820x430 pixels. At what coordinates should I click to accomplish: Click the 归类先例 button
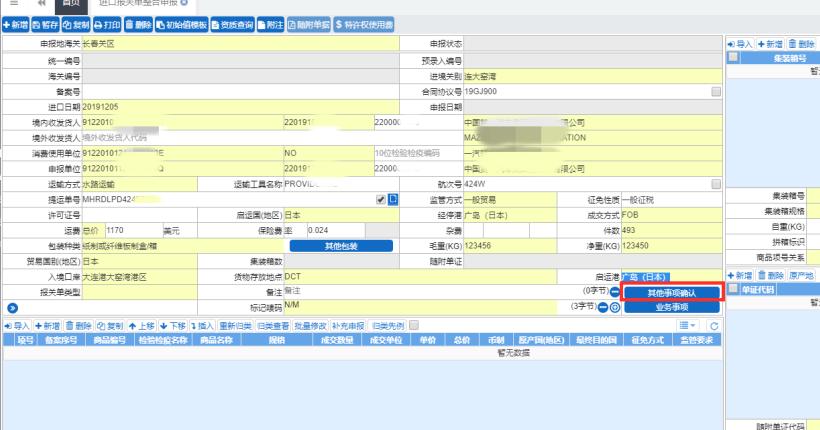coord(388,326)
